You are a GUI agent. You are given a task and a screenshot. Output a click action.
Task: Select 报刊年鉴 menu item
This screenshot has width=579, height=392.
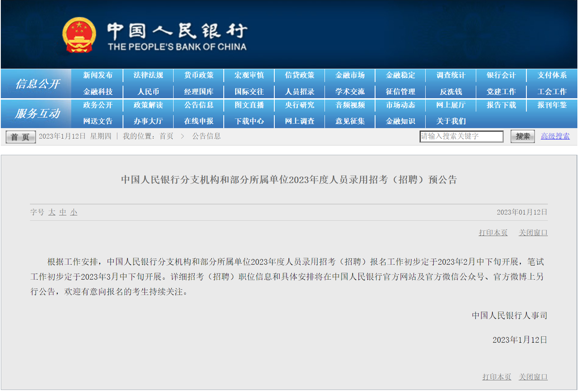coord(552,105)
